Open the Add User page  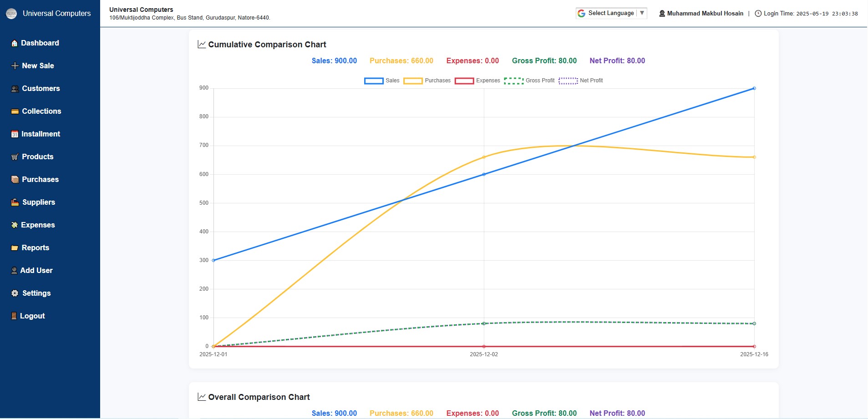pos(36,271)
